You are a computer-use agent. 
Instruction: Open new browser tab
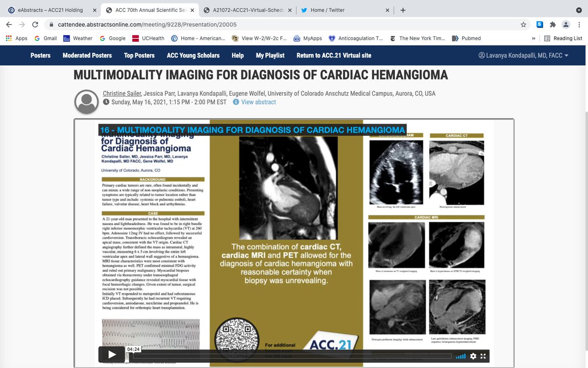pos(403,10)
